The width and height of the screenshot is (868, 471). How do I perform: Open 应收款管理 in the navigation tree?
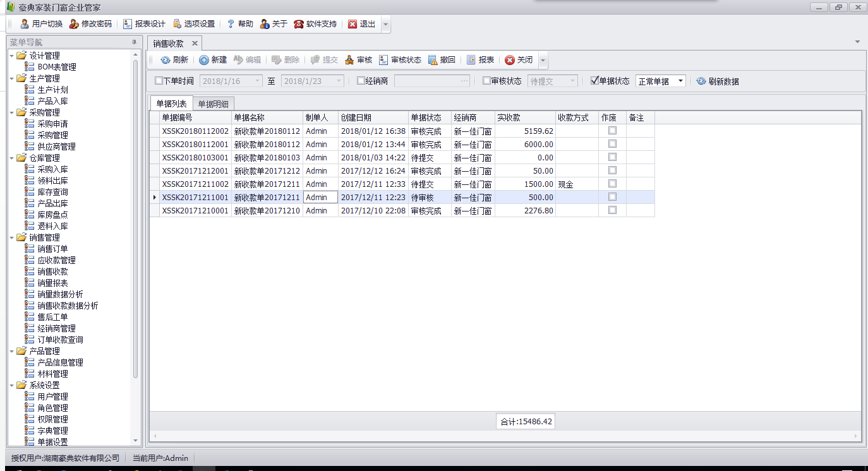tap(56, 260)
